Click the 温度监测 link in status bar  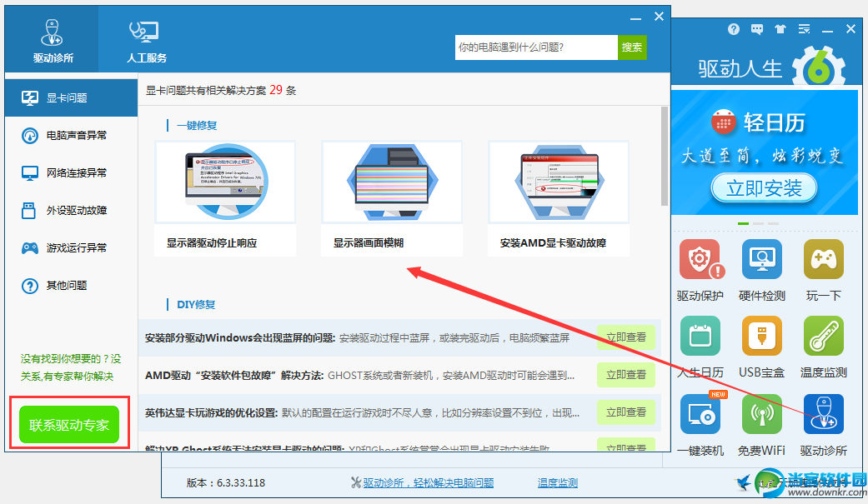click(558, 483)
